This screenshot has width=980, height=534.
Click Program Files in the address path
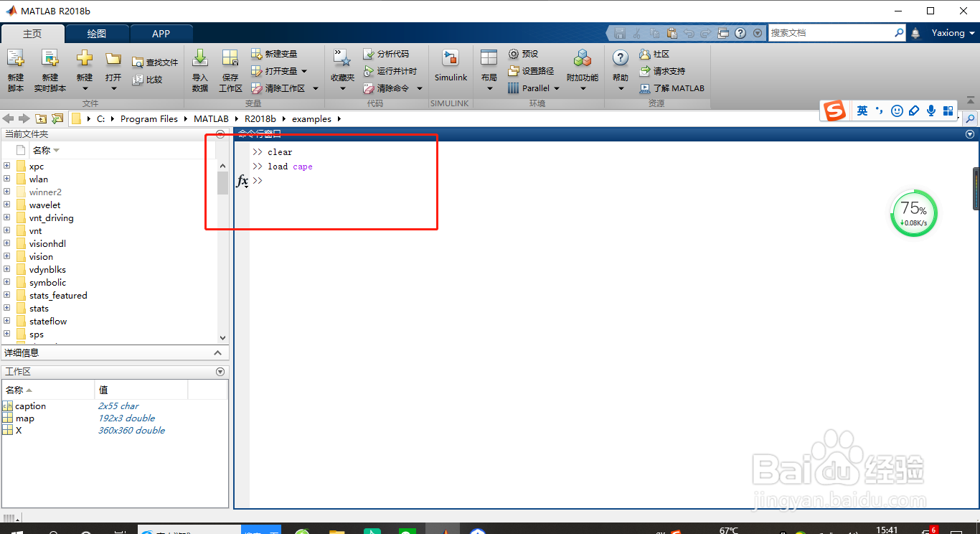click(x=149, y=119)
